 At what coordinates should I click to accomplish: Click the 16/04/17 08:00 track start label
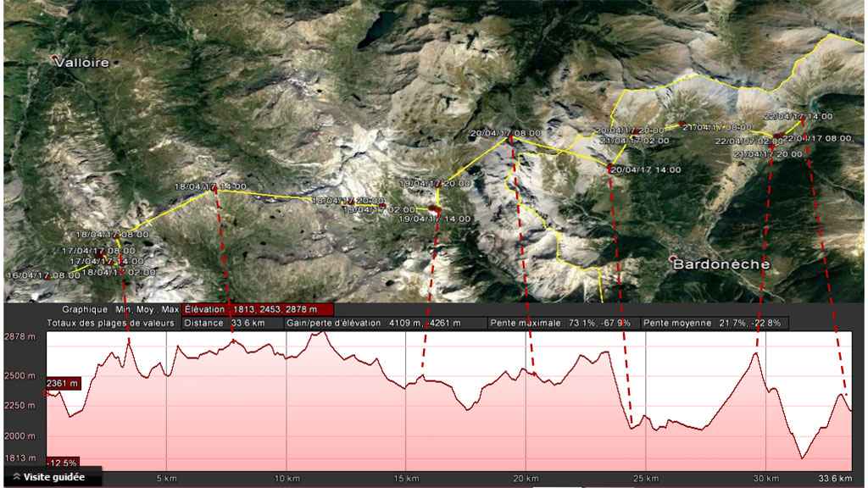click(x=39, y=275)
